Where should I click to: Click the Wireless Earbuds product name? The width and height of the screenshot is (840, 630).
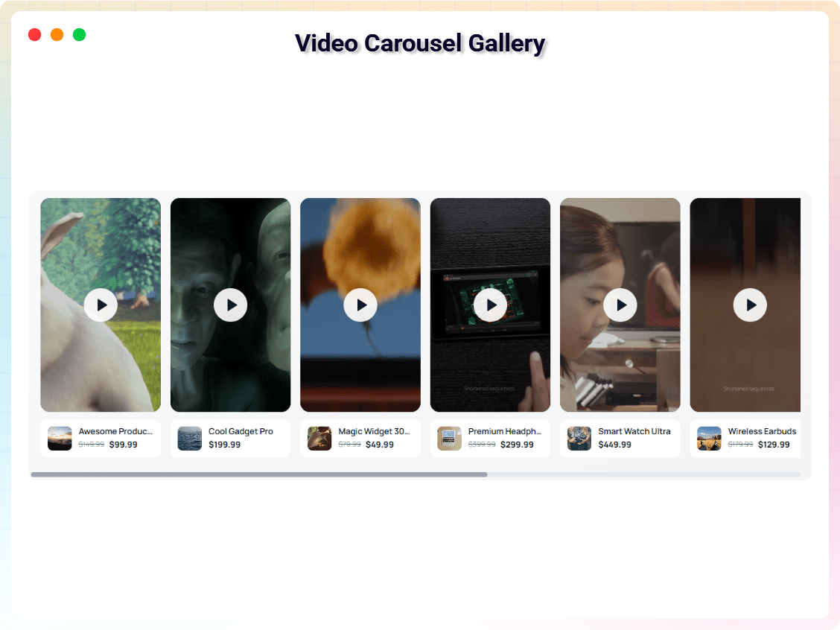762,431
